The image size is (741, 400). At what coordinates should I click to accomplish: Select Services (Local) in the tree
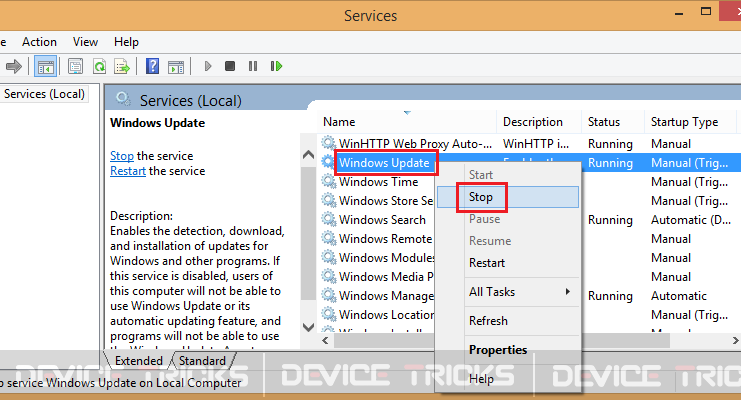(x=44, y=94)
